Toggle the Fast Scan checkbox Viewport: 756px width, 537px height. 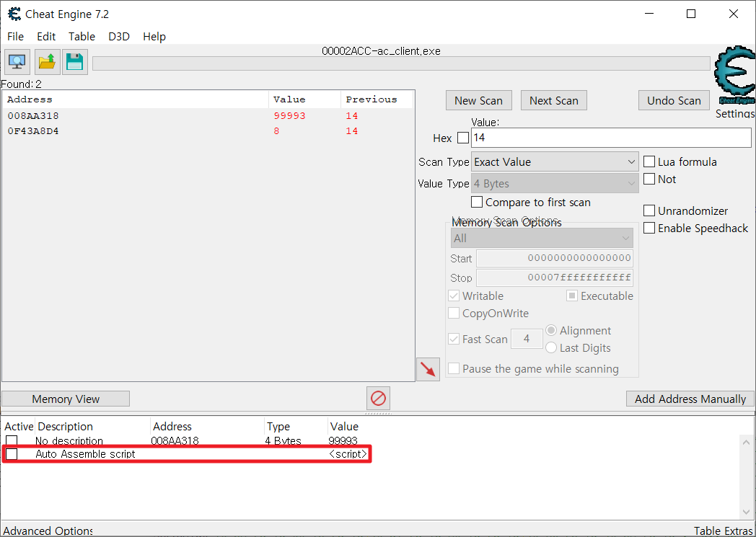point(454,339)
